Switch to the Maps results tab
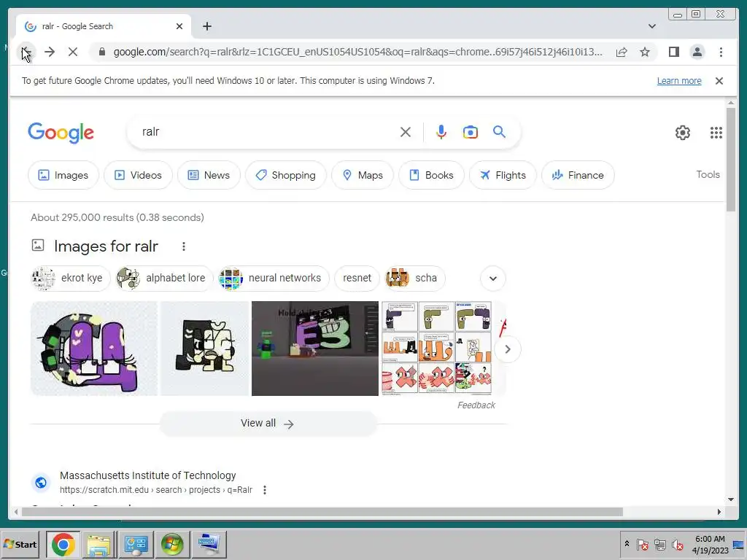The image size is (747, 560). point(363,175)
